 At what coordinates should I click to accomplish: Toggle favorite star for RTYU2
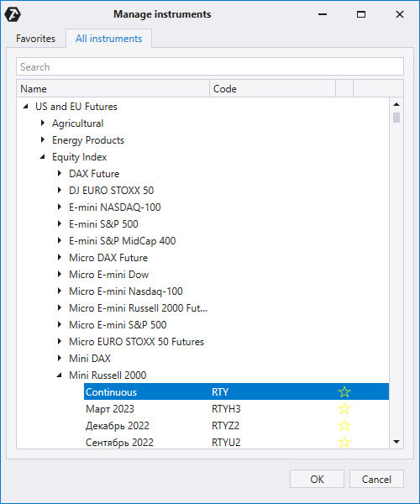point(344,442)
